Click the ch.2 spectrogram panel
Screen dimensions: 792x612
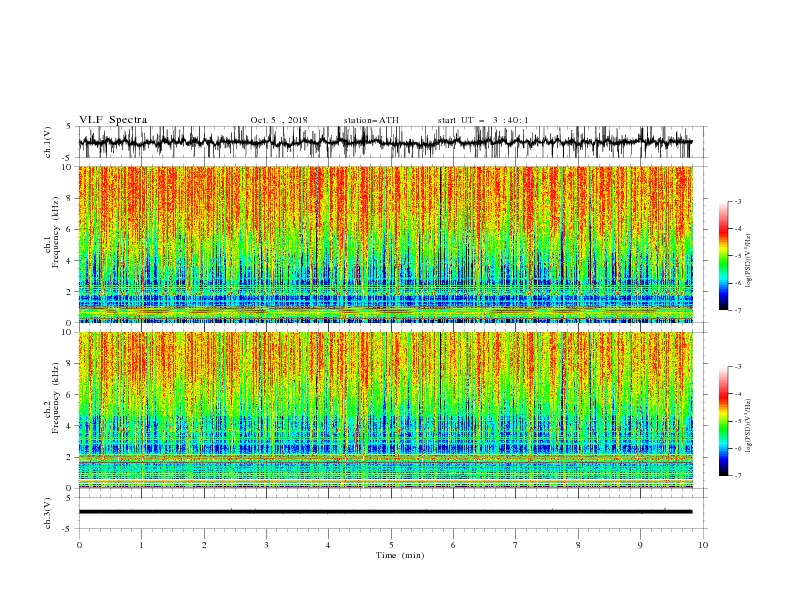tap(386, 410)
